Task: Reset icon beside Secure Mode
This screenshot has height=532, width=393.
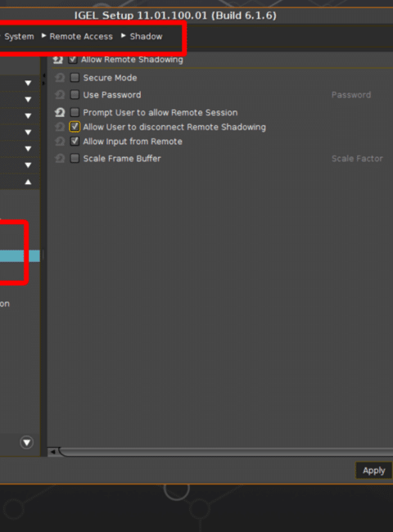Action: [60, 78]
